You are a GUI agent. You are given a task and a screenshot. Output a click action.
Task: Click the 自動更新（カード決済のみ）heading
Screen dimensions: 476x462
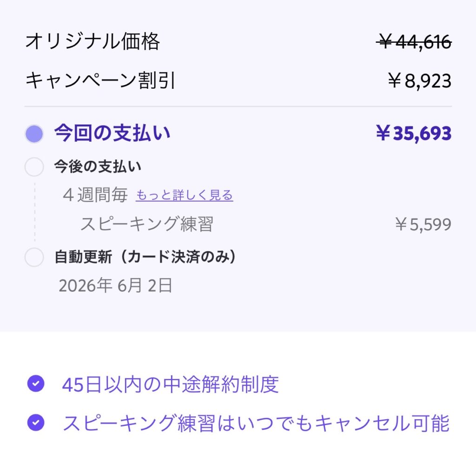click(x=145, y=257)
